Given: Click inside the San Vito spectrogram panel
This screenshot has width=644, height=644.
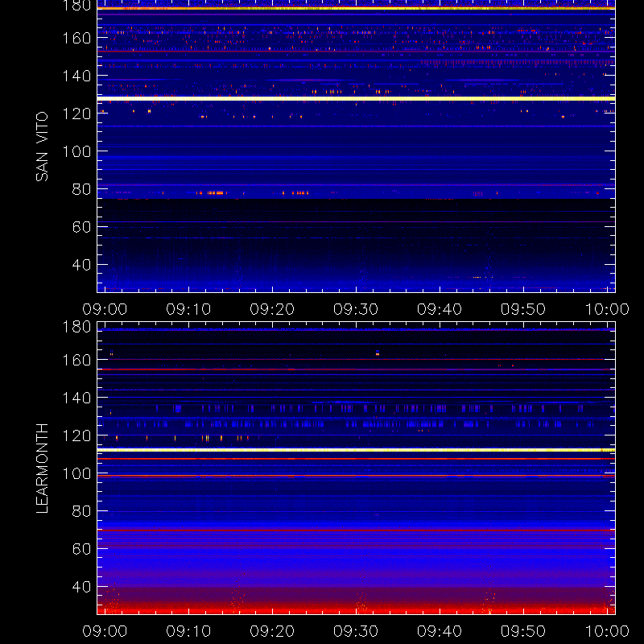Looking at the screenshot, I should (x=356, y=147).
